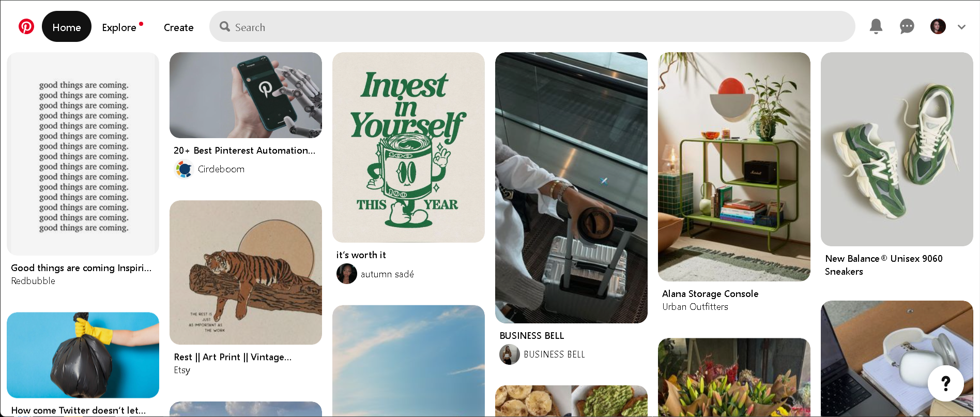Click autumn sadé's profile avatar
This screenshot has height=417, width=980.
tap(347, 274)
